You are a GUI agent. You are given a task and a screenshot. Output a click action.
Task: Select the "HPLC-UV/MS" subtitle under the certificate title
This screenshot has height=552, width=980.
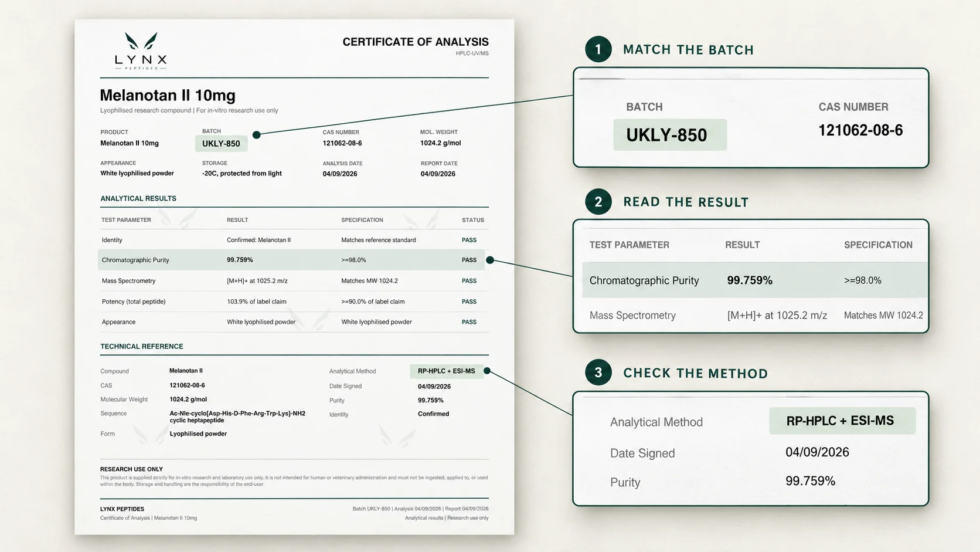472,53
